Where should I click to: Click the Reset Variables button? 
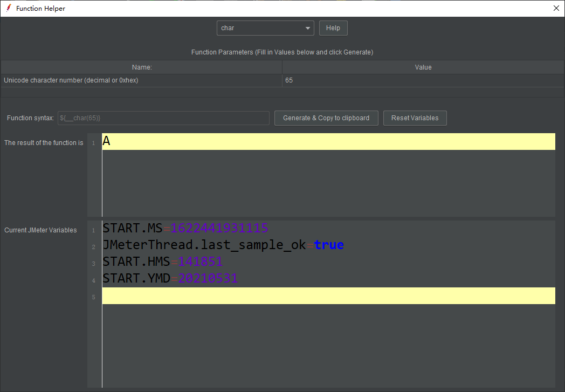[x=415, y=118]
